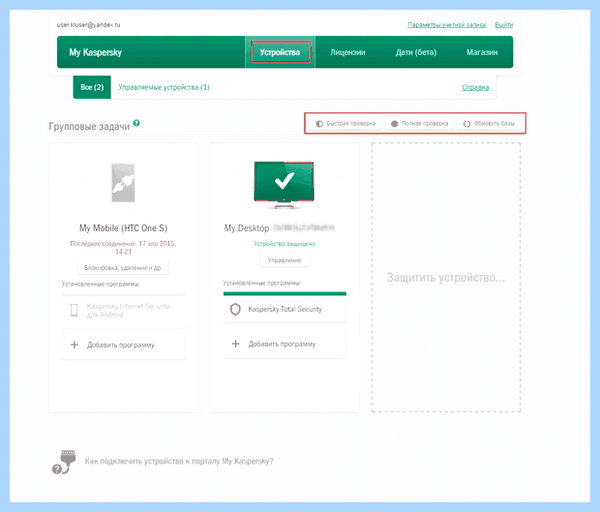Open the Устройства tab
The width and height of the screenshot is (600, 512).
[x=280, y=52]
